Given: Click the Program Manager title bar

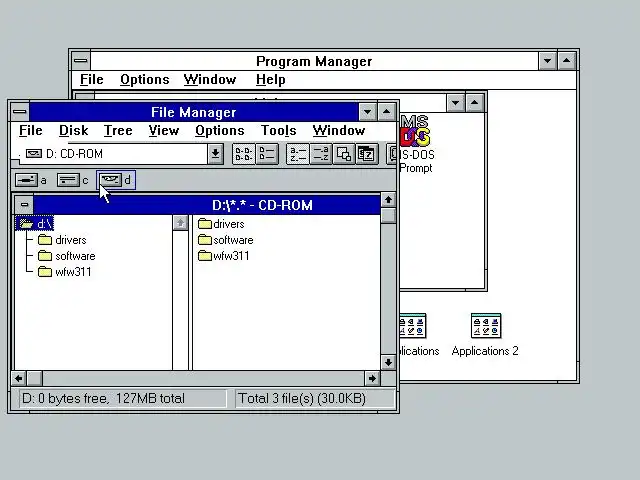Looking at the screenshot, I should point(314,61).
